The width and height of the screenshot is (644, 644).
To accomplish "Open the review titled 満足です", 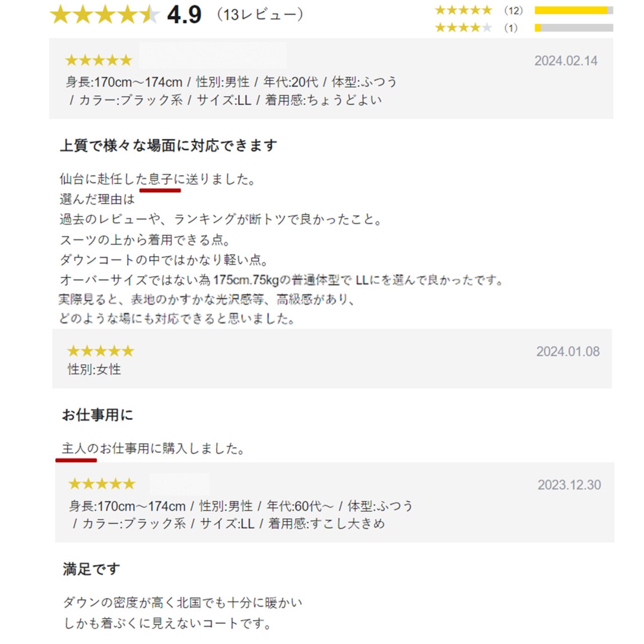I will (91, 569).
